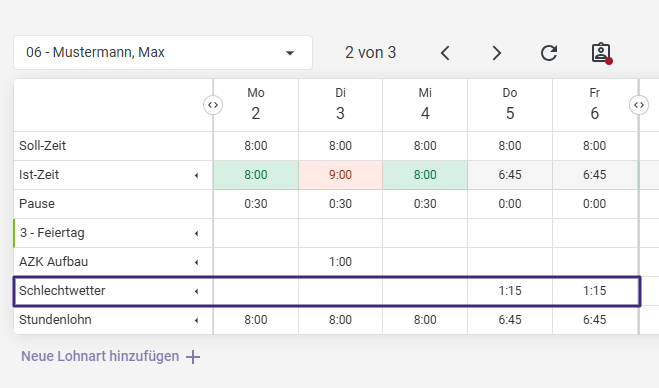Click the Stundenlohn 6:45 cell on Thursday

(x=510, y=320)
